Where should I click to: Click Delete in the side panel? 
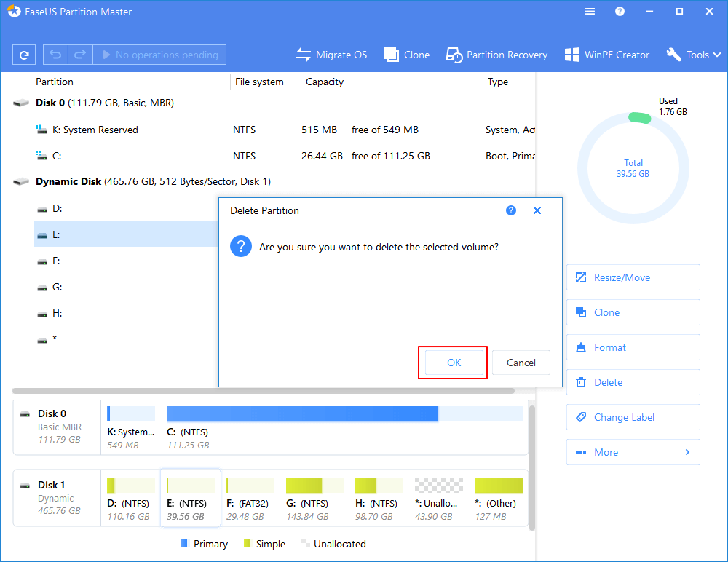pyautogui.click(x=633, y=382)
